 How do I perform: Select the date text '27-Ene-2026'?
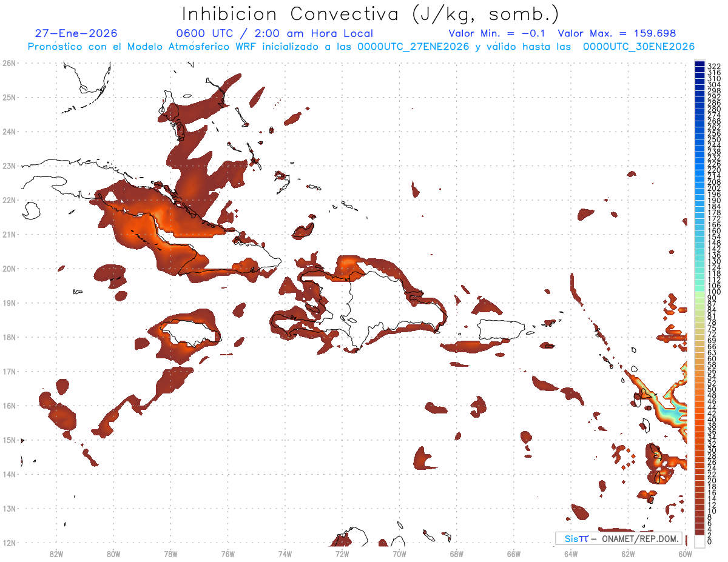point(76,33)
